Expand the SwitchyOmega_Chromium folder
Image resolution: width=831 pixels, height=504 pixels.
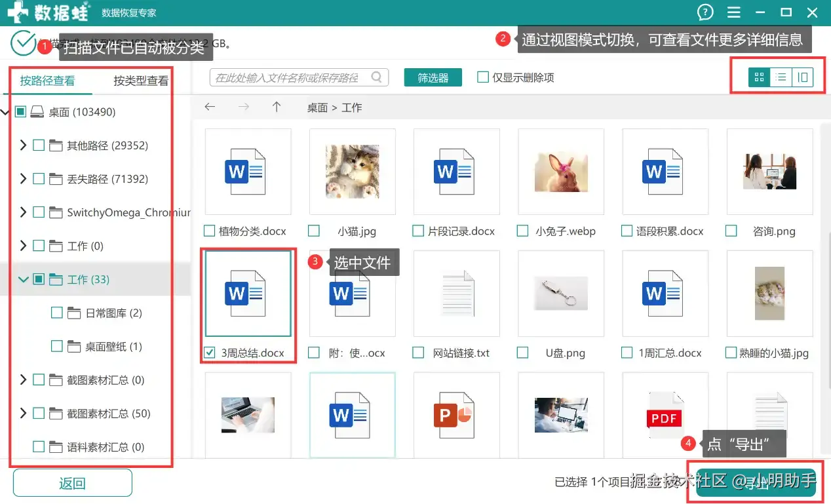[x=24, y=212]
